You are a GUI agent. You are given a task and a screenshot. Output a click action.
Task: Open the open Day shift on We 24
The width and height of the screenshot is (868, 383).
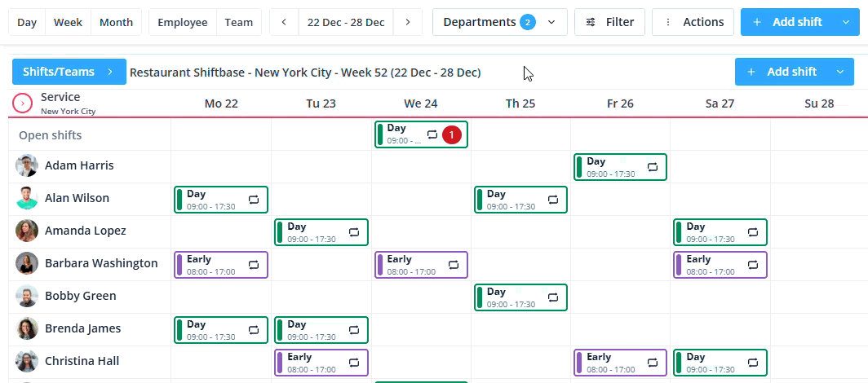[x=421, y=134]
